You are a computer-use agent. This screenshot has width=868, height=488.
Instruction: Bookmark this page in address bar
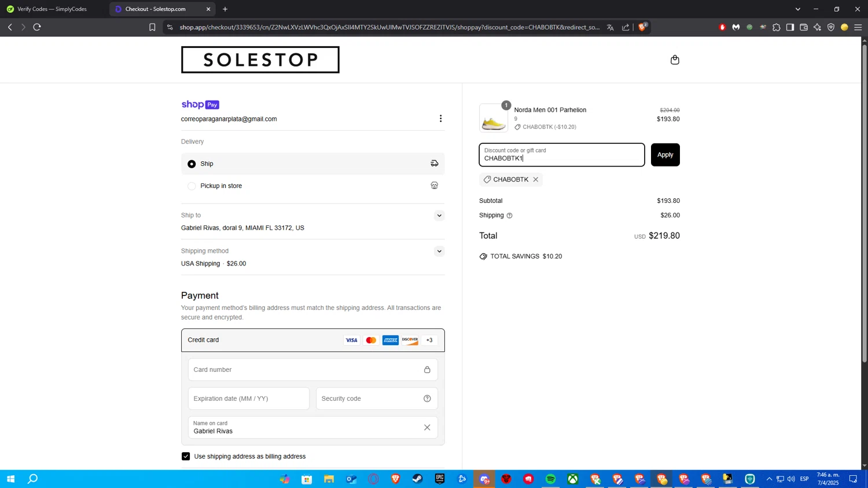(x=152, y=27)
